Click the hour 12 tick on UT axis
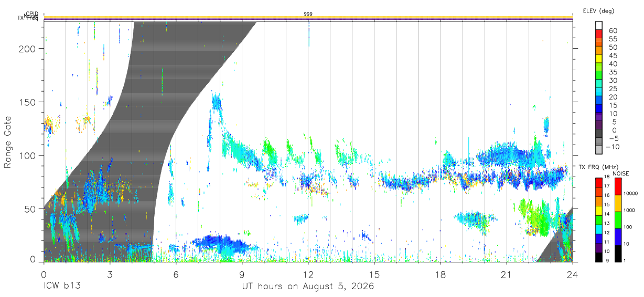This screenshot has width=644, height=297. (308, 274)
